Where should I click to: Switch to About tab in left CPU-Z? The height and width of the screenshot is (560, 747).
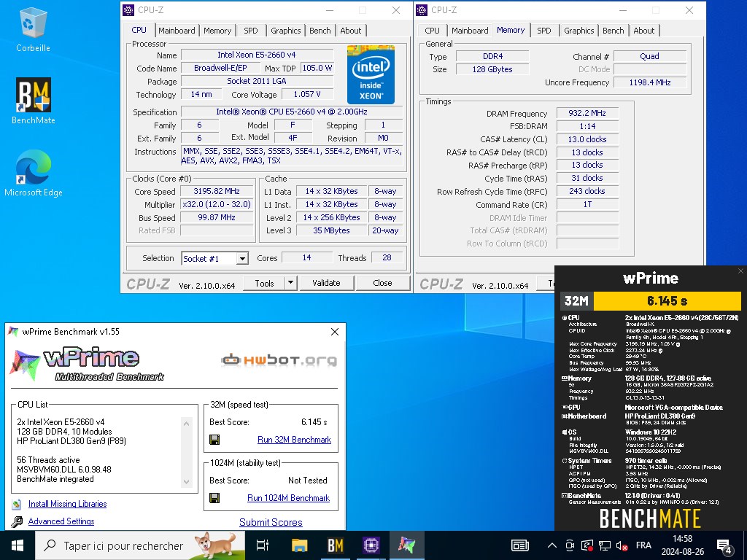click(x=351, y=31)
